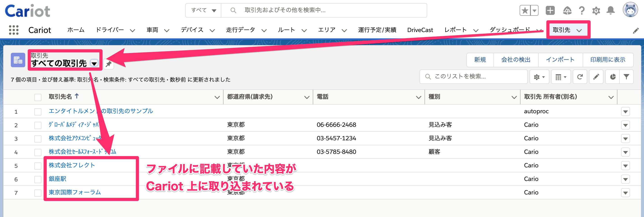Open the すべての取引先 list view dropdown
644x217 pixels.
point(94,63)
